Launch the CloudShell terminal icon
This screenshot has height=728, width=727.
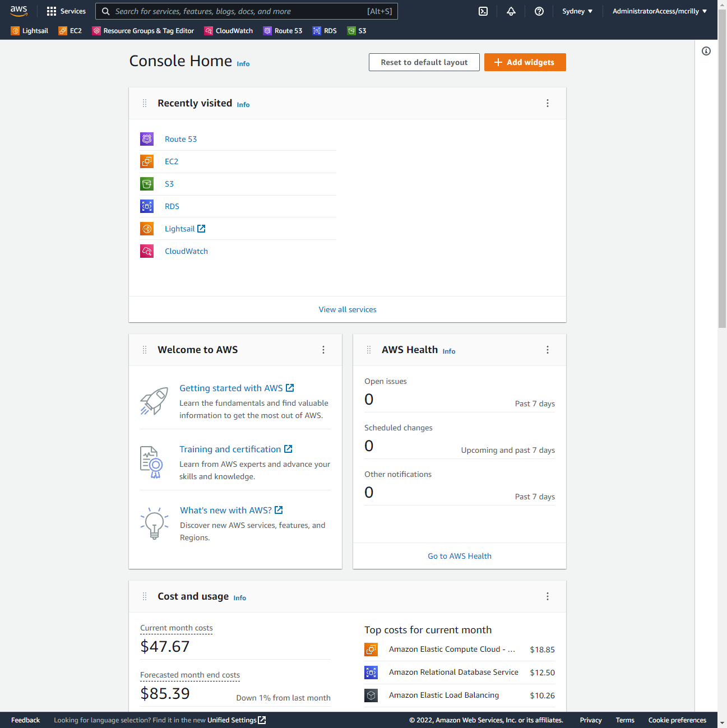click(x=483, y=11)
